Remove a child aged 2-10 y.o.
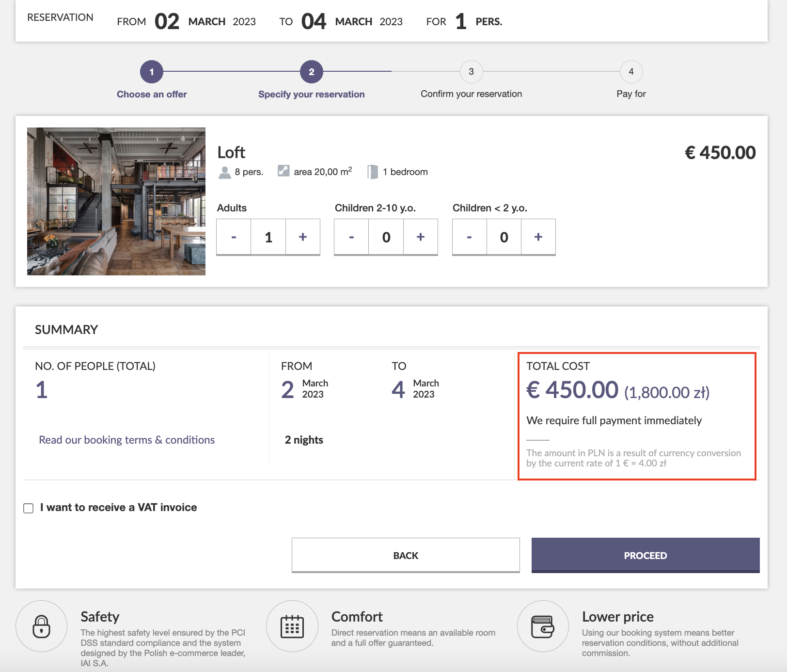This screenshot has width=787, height=672. (x=351, y=237)
